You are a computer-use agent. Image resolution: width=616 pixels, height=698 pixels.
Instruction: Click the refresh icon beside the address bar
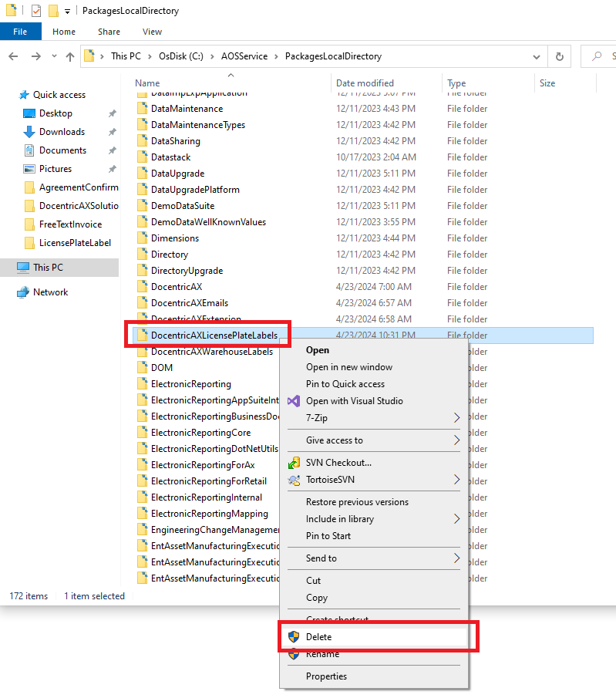pos(559,56)
